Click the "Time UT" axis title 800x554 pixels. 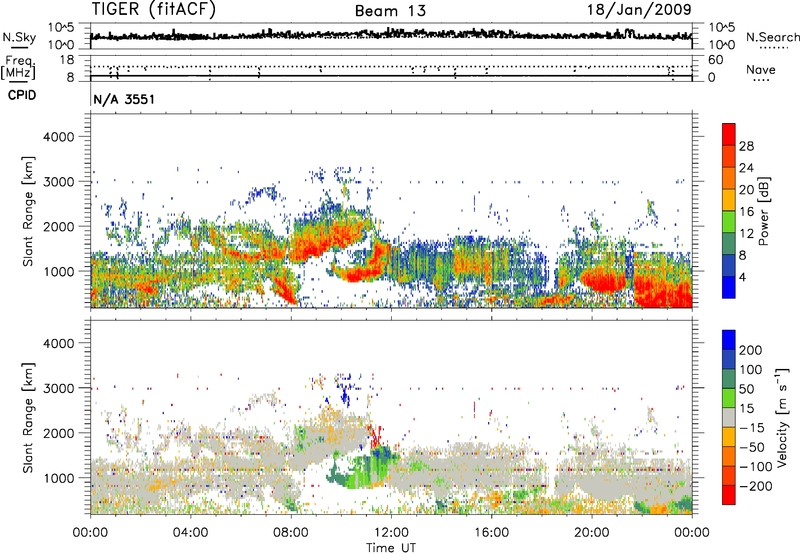tap(391, 547)
